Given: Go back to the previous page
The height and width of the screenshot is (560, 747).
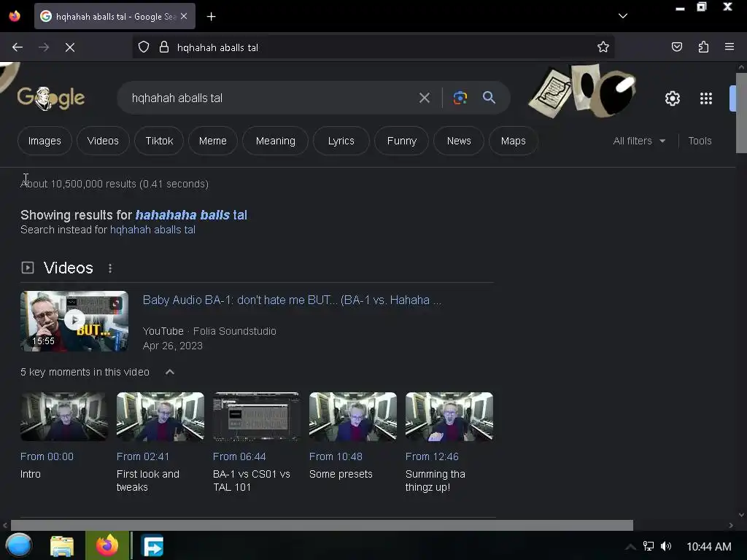Looking at the screenshot, I should coord(18,47).
